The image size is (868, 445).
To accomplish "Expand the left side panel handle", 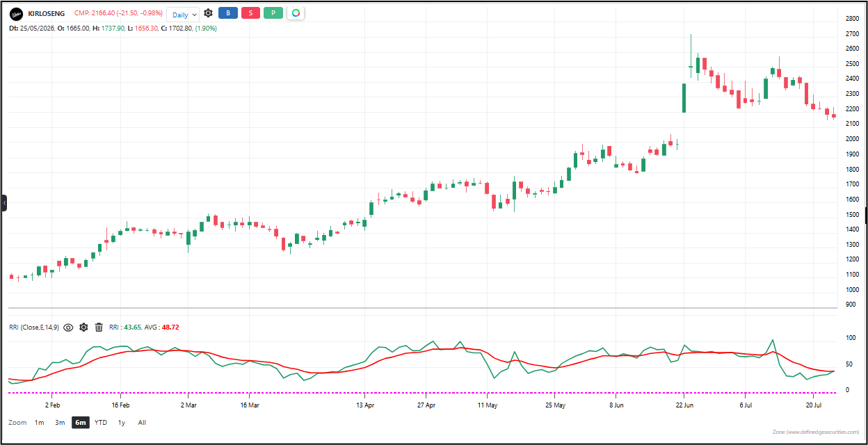I will point(3,202).
